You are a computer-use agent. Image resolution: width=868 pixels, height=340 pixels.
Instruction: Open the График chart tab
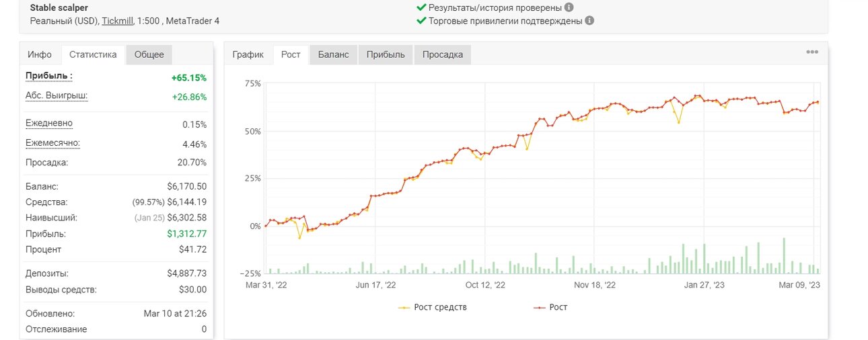pyautogui.click(x=248, y=54)
